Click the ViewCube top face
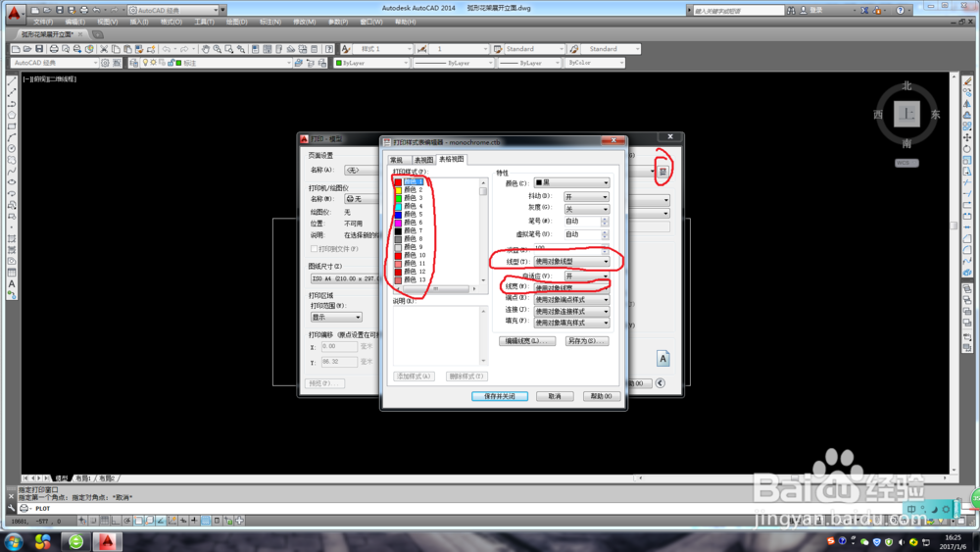The image size is (980, 552). tap(906, 115)
